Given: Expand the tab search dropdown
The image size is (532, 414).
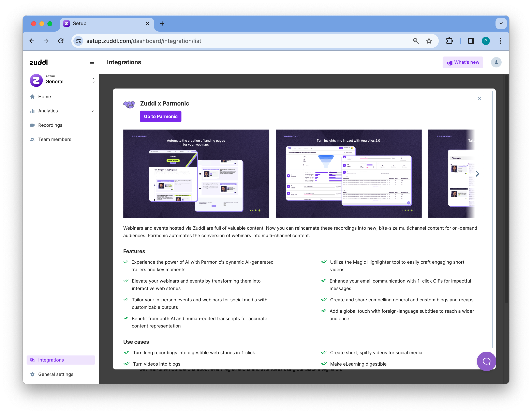Looking at the screenshot, I should 501,23.
